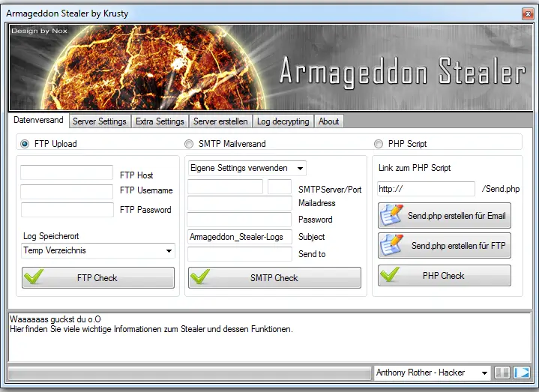This screenshot has width=539, height=392.
Task: Click the window title 'Armageddon Stealer by Krusty'
Action: (67, 13)
